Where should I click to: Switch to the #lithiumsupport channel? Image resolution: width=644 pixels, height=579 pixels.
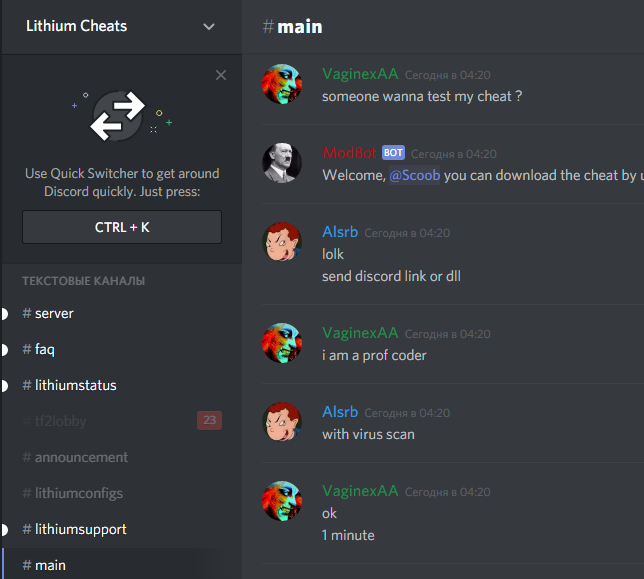tap(121, 529)
